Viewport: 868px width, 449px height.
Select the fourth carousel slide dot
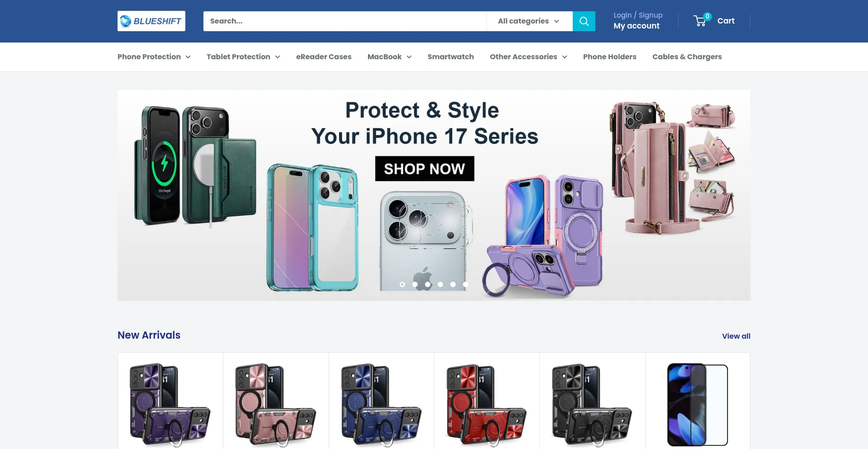tap(440, 284)
